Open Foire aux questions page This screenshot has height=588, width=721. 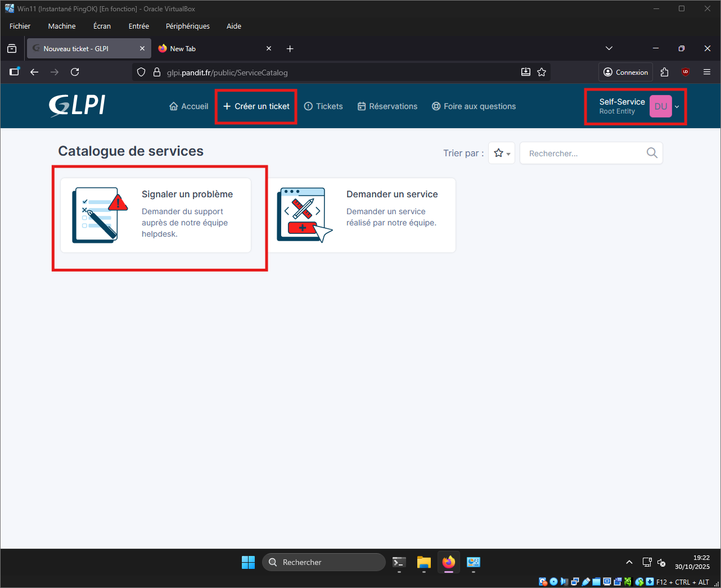coord(474,106)
